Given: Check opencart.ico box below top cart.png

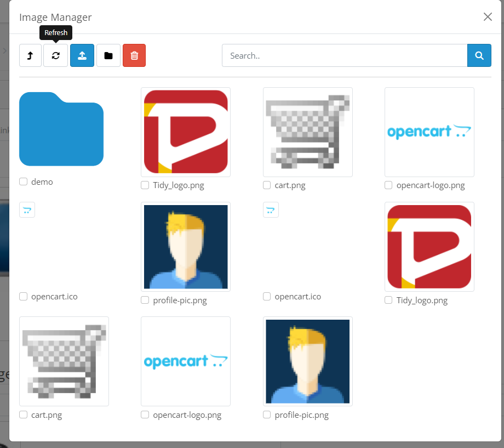Looking at the screenshot, I should click(x=267, y=297).
